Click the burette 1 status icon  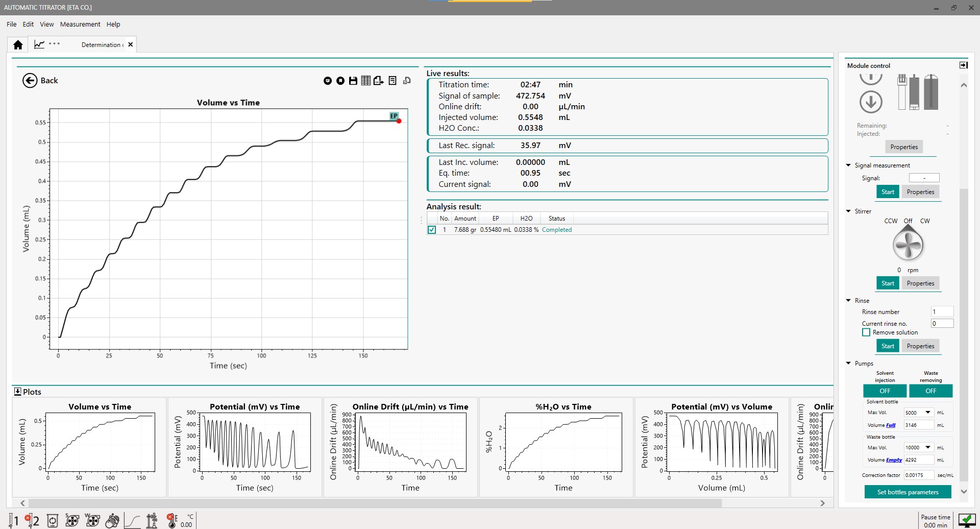[14, 521]
